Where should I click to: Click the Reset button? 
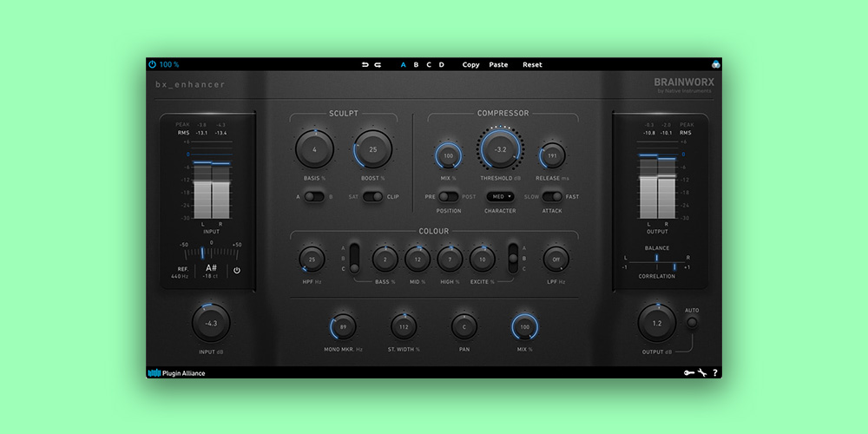[533, 64]
